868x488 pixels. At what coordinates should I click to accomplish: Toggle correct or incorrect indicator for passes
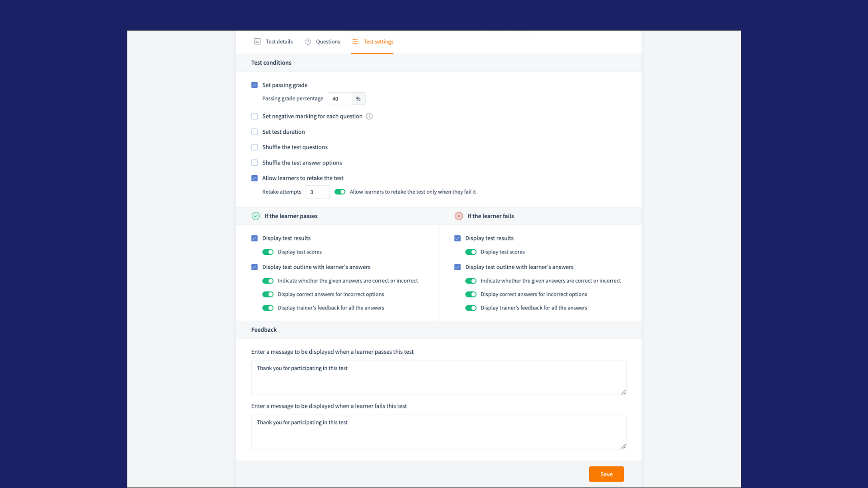coord(268,281)
